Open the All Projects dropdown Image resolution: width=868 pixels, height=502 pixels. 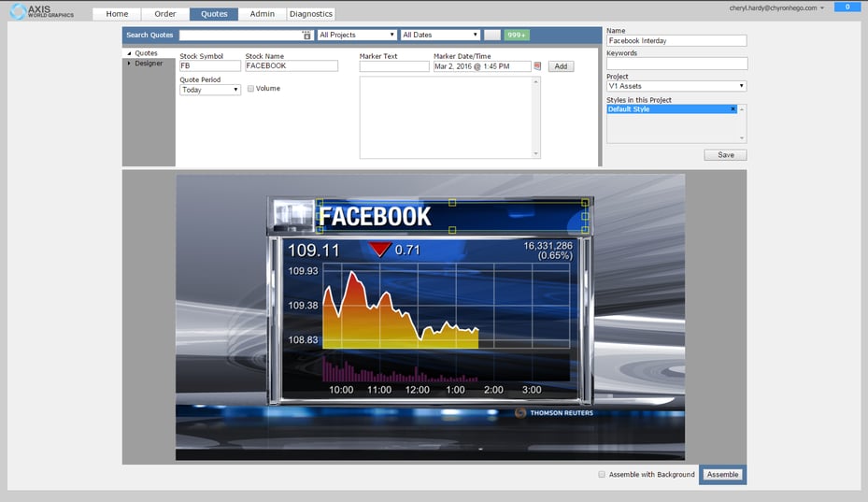(357, 36)
